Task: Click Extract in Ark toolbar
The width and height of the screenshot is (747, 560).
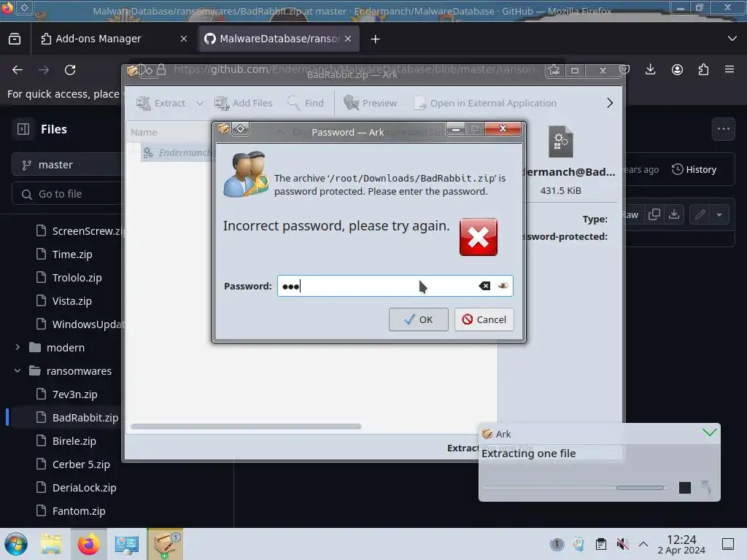Action: 161,103
